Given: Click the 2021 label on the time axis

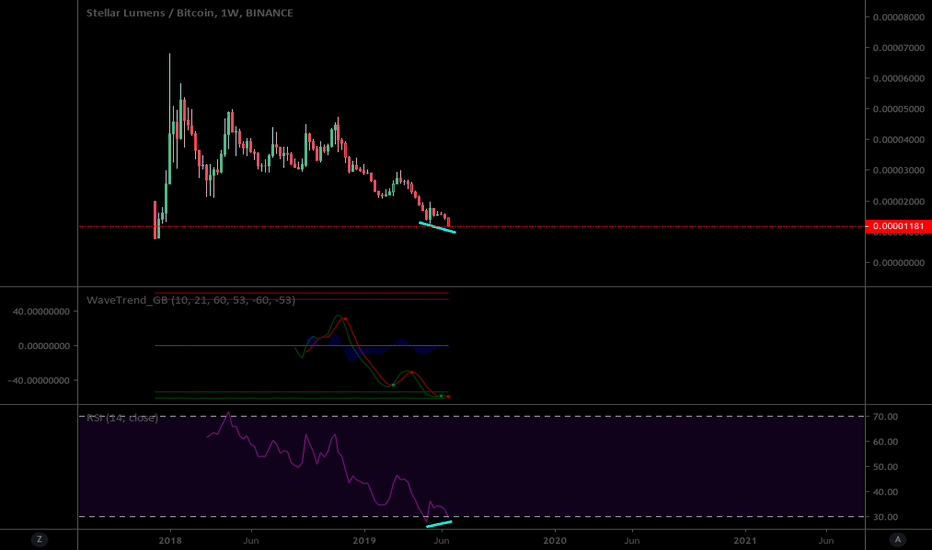Looking at the screenshot, I should tap(745, 540).
